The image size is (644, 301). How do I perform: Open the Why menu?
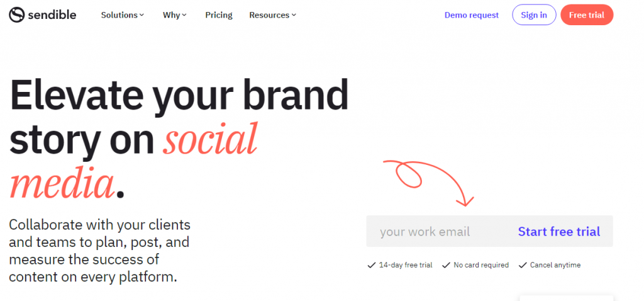175,15
